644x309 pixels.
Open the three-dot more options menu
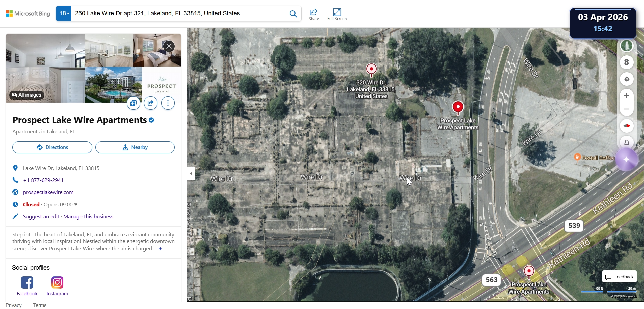[168, 103]
